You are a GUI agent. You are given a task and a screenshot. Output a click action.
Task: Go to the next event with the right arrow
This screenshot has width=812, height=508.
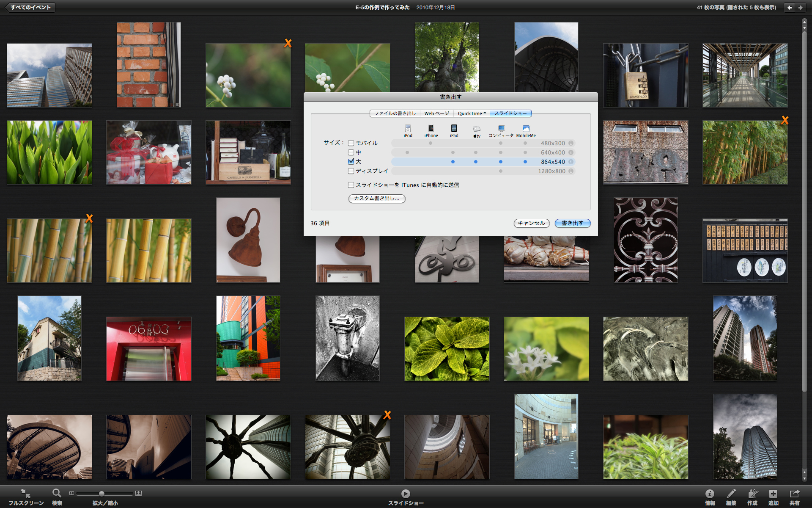[800, 7]
